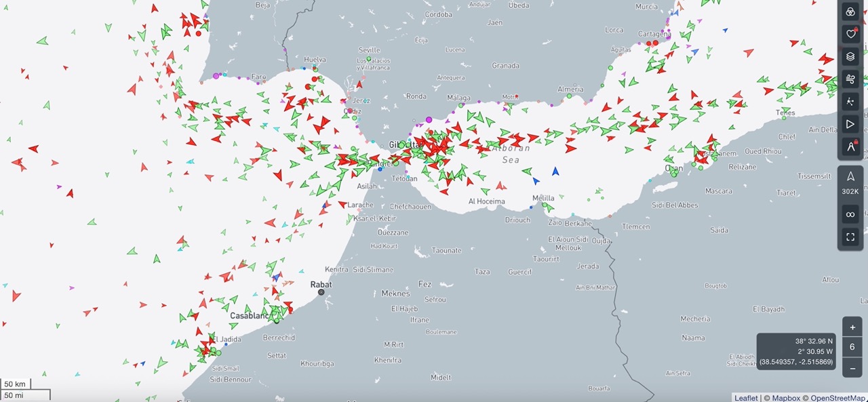Click the 302K vessel count arrow
868x402 pixels.
point(850,182)
